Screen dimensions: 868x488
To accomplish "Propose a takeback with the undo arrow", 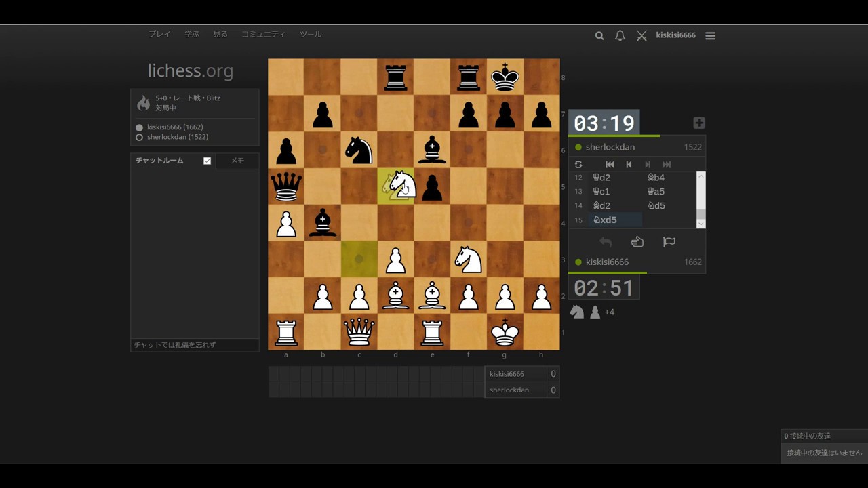I will click(x=606, y=242).
